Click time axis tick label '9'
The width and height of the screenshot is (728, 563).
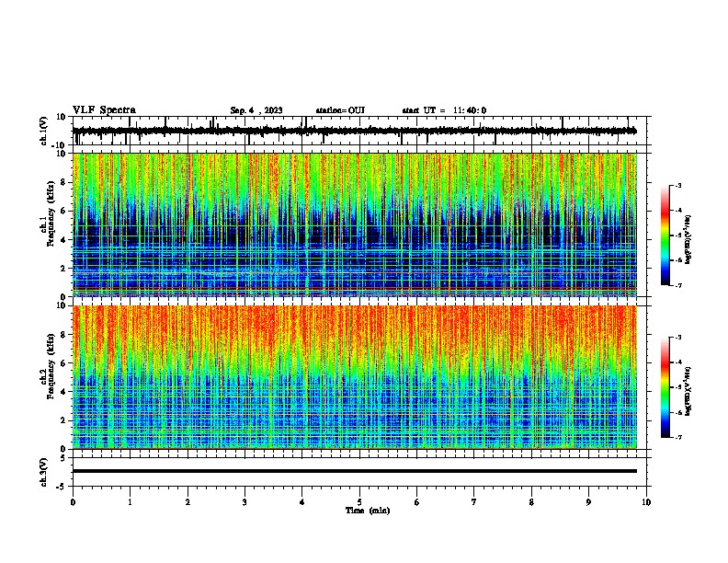(x=588, y=502)
